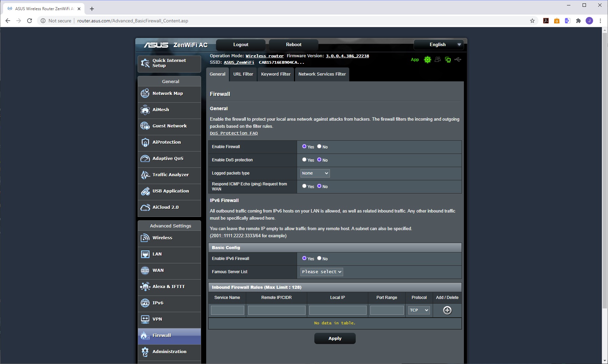Click the browser address bar URL
608x364 pixels.
pos(133,21)
